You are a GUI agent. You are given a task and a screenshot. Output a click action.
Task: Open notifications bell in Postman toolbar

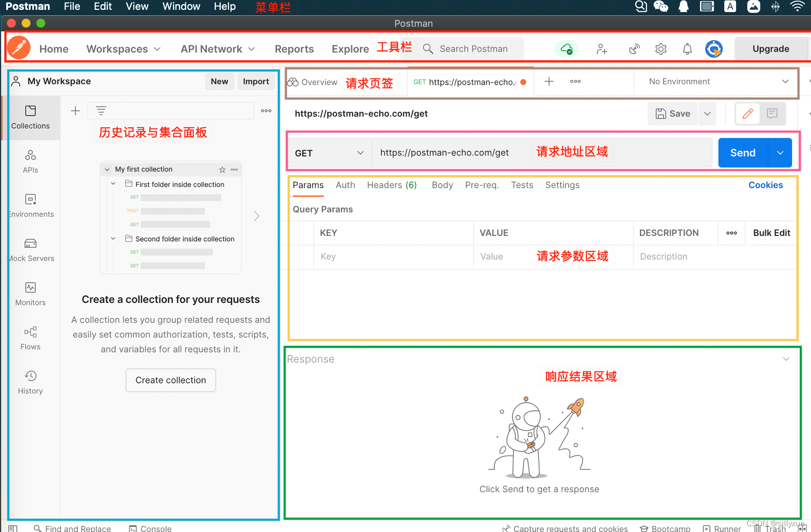pos(688,49)
